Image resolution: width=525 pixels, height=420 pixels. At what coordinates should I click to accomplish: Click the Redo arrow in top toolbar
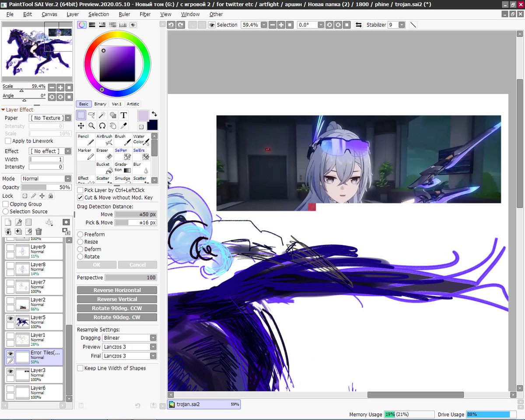(x=180, y=25)
